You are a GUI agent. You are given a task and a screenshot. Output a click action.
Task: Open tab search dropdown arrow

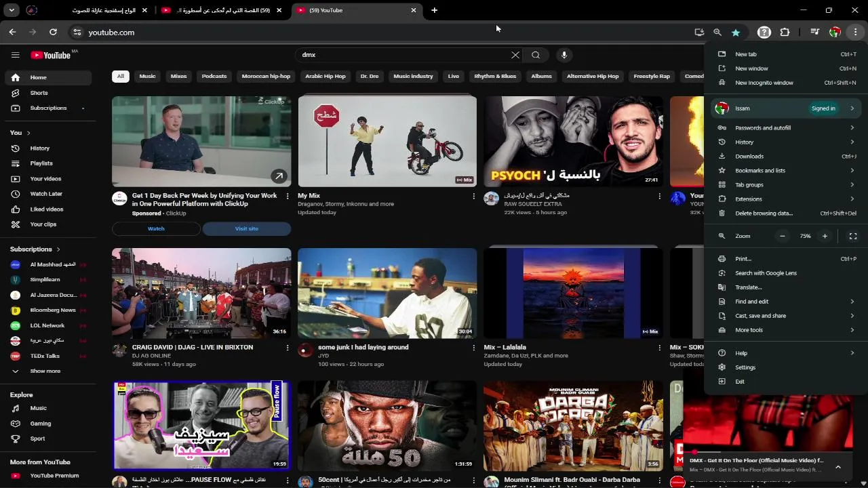12,10
